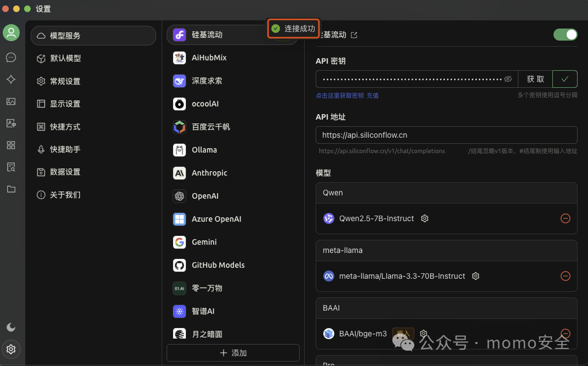This screenshot has height=366, width=588.
Task: Select the 默认模型 settings menu
Action: click(93, 58)
